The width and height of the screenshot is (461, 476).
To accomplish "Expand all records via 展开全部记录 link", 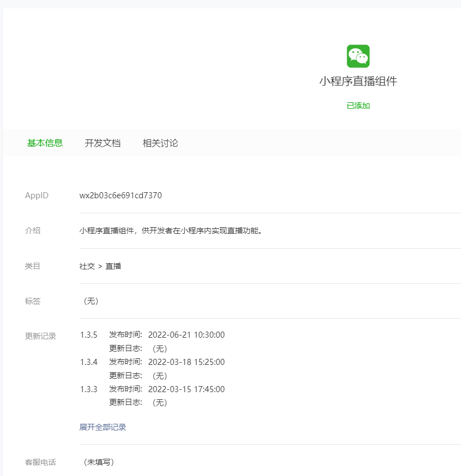I will click(103, 427).
